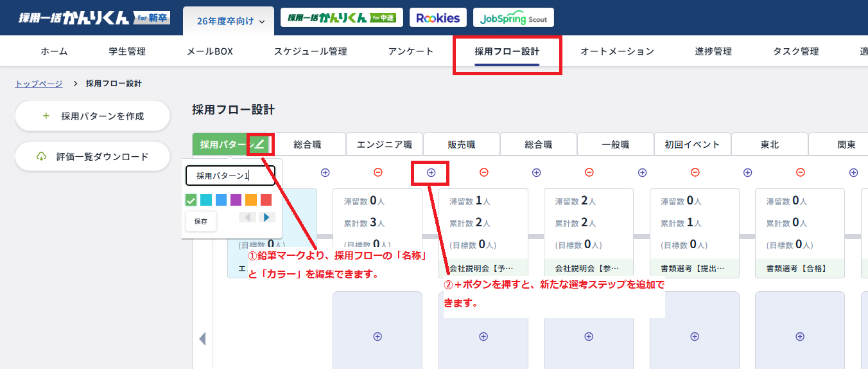Screen dimensions: 868x369
Task: Click plus icon between 会社説明会【参… and 書類選考【提出…
Action: point(642,172)
